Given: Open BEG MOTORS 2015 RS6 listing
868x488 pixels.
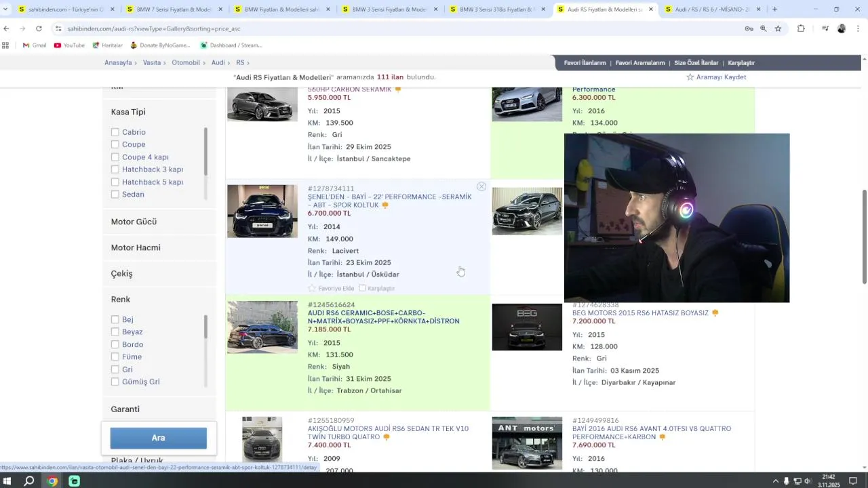Looking at the screenshot, I should tap(640, 313).
